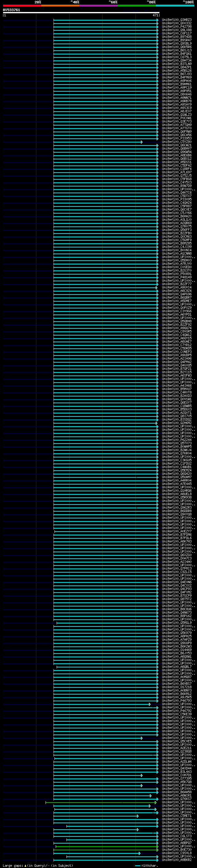Screen dimensions: 197x868
Task: Click hit label UniRef100_Q96W54
Action: (176, 152)
